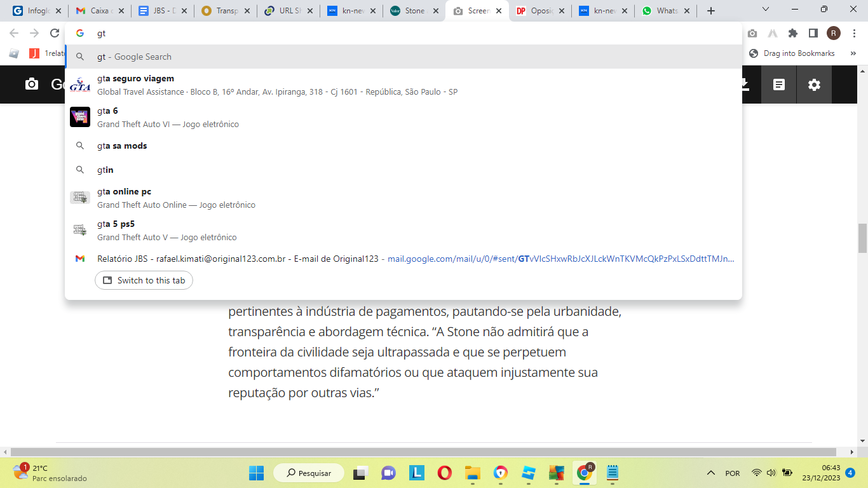Pick the 'gtin' search suggestion

coord(403,170)
